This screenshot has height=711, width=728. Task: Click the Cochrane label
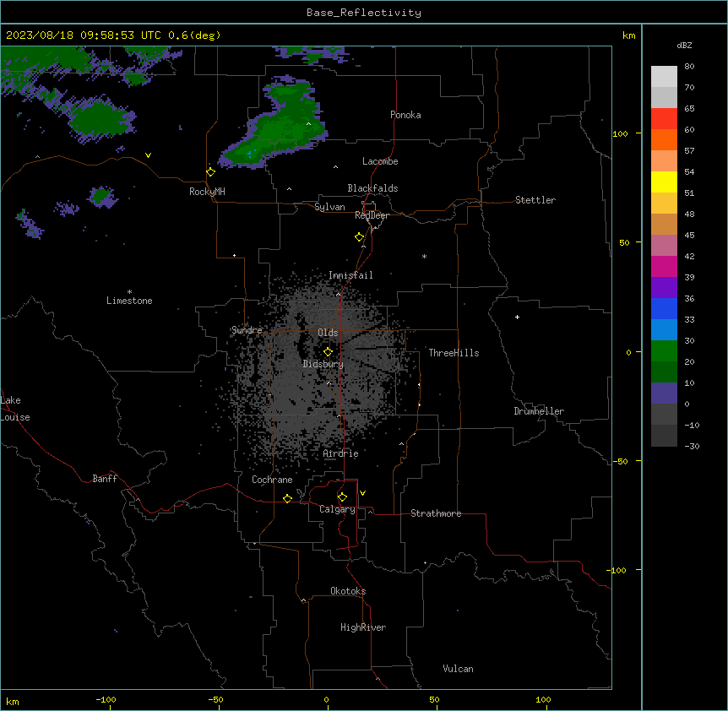click(x=272, y=480)
